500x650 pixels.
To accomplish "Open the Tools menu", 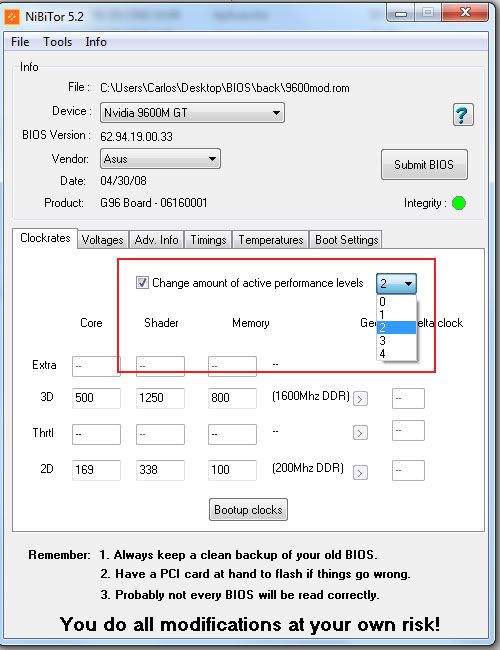I will point(58,42).
